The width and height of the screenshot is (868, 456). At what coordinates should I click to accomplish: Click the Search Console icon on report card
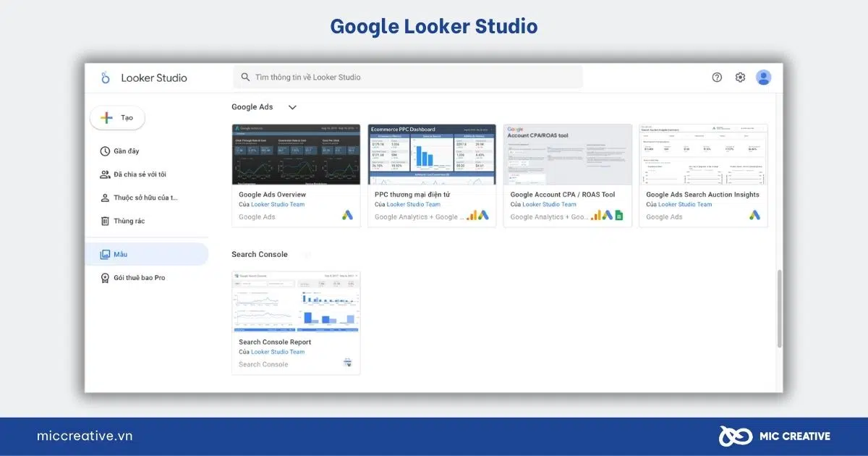pyautogui.click(x=348, y=363)
